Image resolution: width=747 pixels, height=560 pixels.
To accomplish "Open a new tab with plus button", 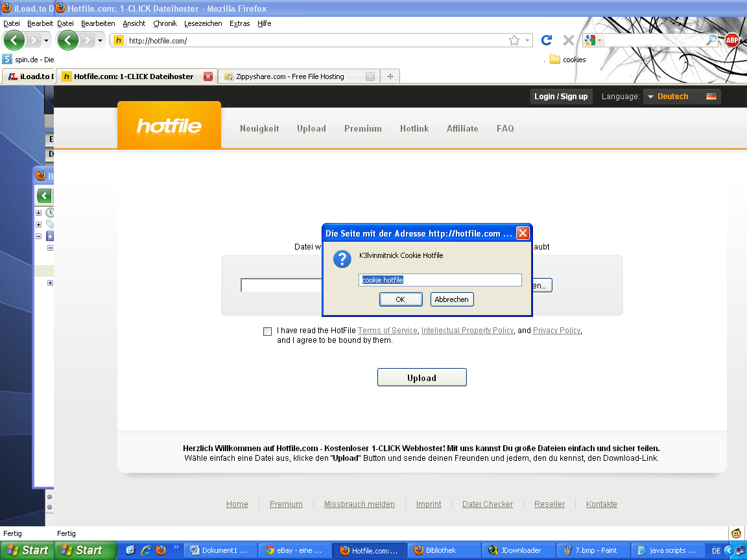I will 390,76.
